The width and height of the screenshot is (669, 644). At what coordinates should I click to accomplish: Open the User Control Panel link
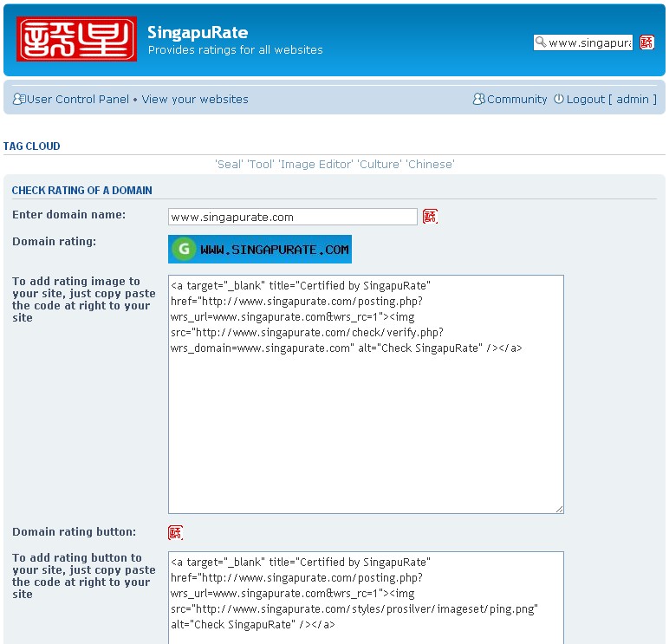[x=78, y=99]
